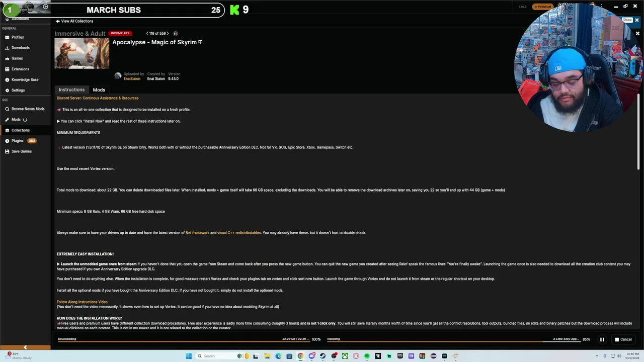The image size is (644, 362).
Task: Open the taskbar clock and date
Action: point(631,356)
